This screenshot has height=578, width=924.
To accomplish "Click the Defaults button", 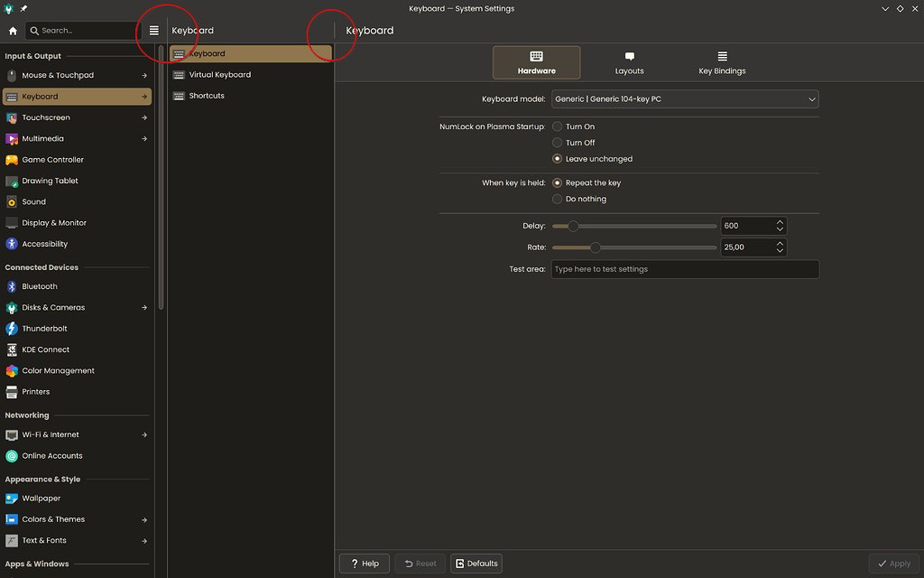I will pyautogui.click(x=476, y=563).
